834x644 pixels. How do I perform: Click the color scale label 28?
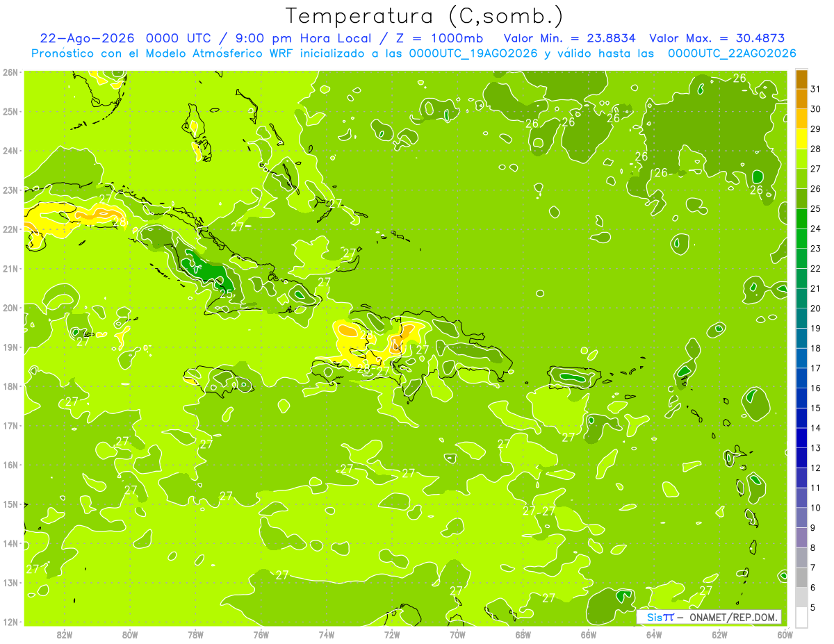point(815,149)
